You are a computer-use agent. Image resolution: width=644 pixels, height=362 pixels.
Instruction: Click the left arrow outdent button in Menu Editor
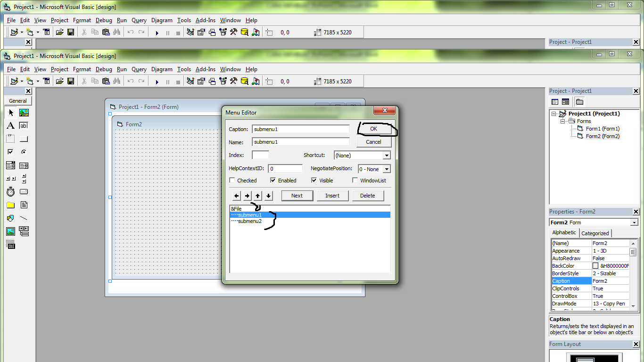[237, 196]
